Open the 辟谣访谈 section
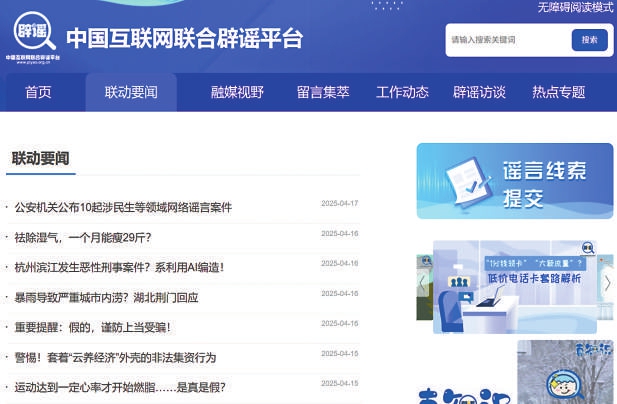 479,92
